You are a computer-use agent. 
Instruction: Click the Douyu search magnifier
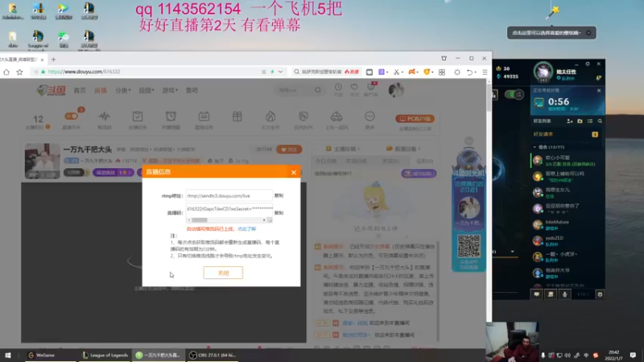click(x=318, y=90)
